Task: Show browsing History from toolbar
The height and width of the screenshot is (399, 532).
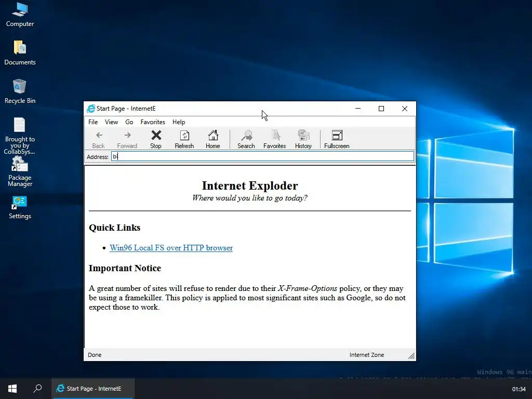Action: coord(303,139)
